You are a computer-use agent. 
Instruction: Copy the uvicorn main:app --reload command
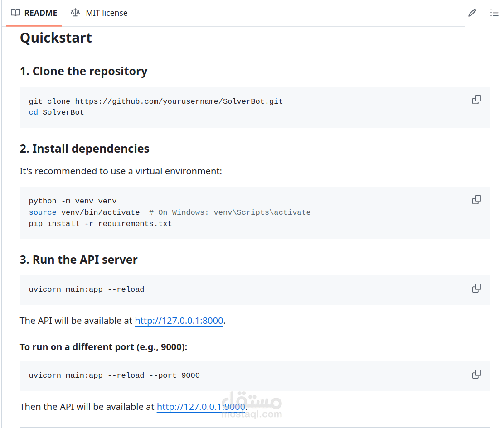477,288
